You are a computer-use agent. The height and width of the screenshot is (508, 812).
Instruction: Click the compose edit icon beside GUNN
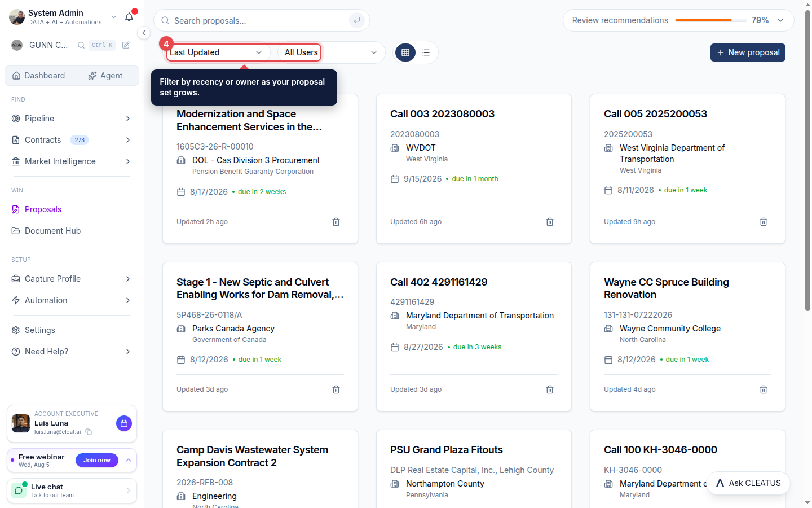coord(126,45)
